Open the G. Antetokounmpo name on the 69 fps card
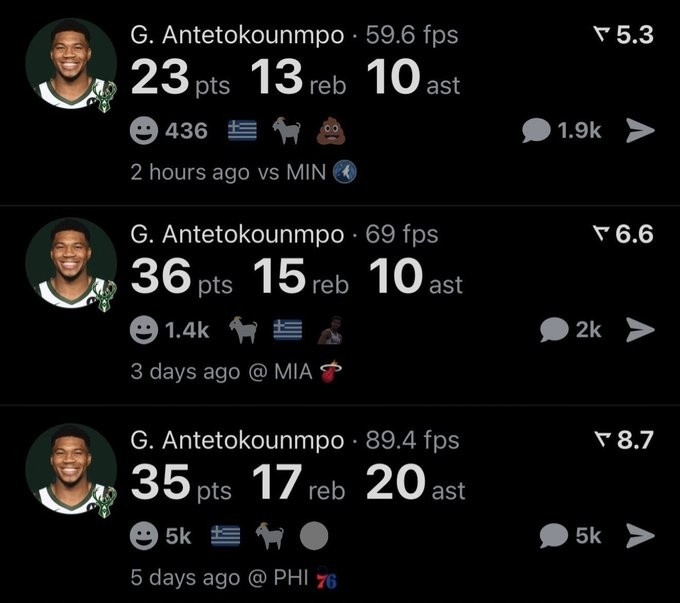The width and height of the screenshot is (680, 603). [x=237, y=235]
